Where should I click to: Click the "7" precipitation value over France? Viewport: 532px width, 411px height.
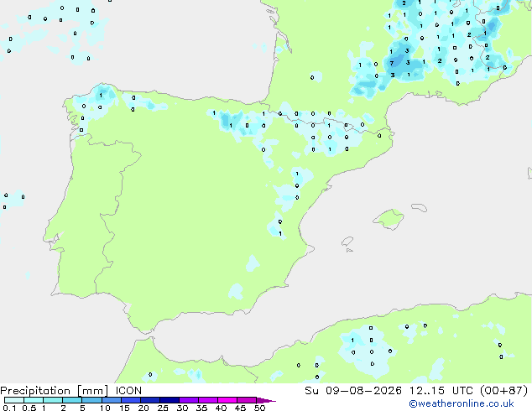[392, 64]
